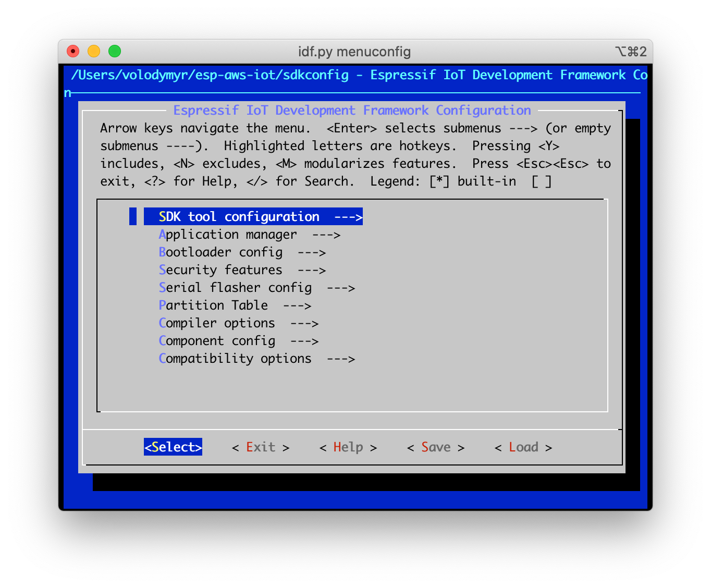Viewport: 711px width, 588px height.
Task: Click the Load button
Action: tap(523, 447)
